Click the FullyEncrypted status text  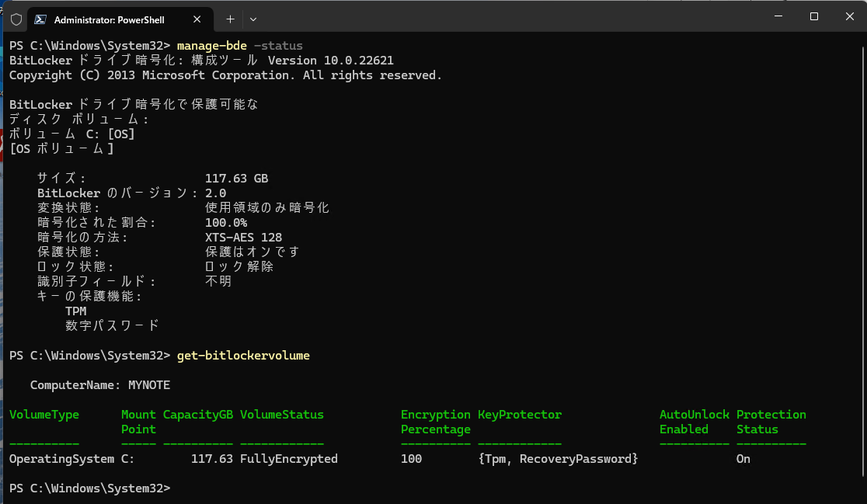[x=289, y=458]
